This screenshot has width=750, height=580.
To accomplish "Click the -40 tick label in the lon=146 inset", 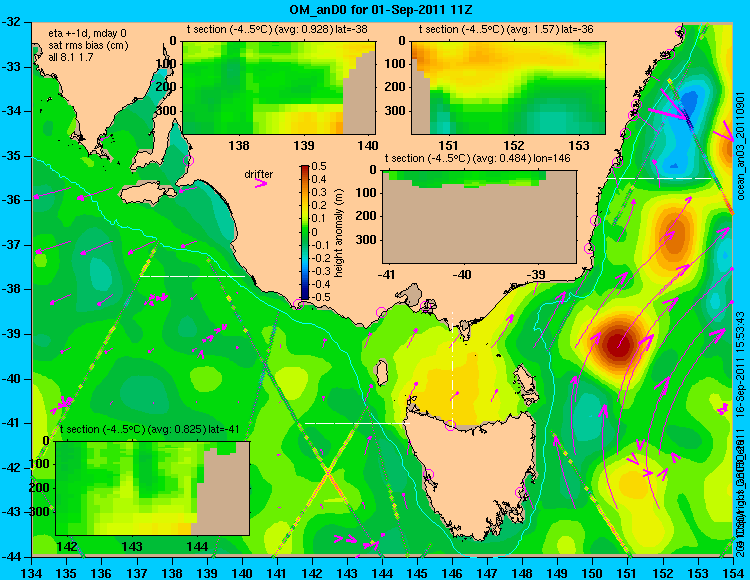I will [x=463, y=274].
